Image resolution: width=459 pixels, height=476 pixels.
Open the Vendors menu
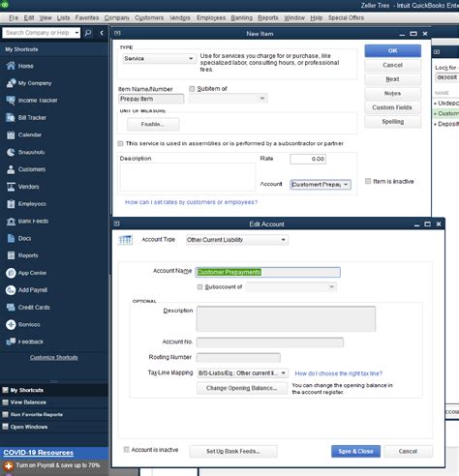[180, 17]
